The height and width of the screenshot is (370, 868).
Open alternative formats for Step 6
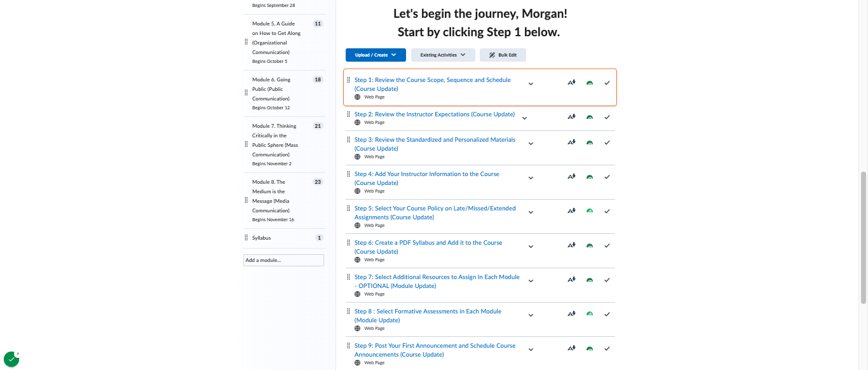click(571, 245)
